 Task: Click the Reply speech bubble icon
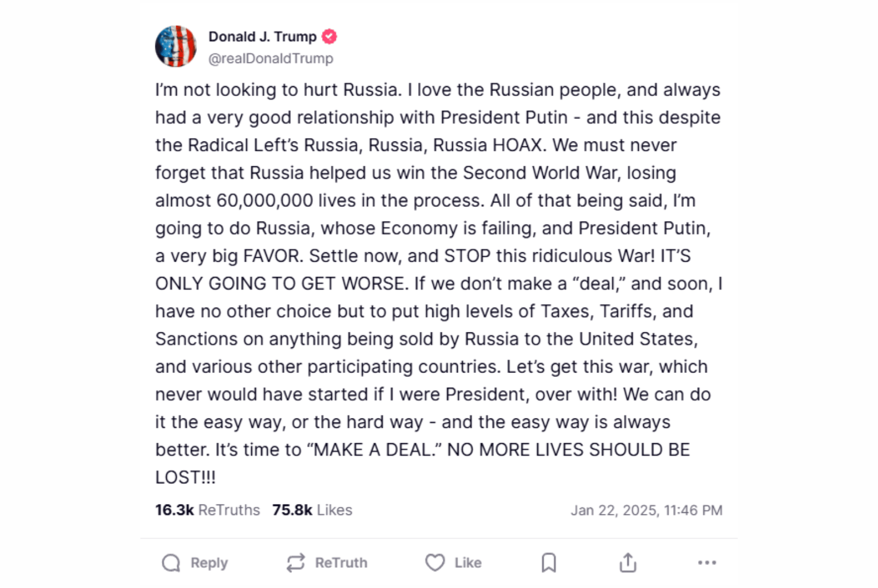[171, 563]
